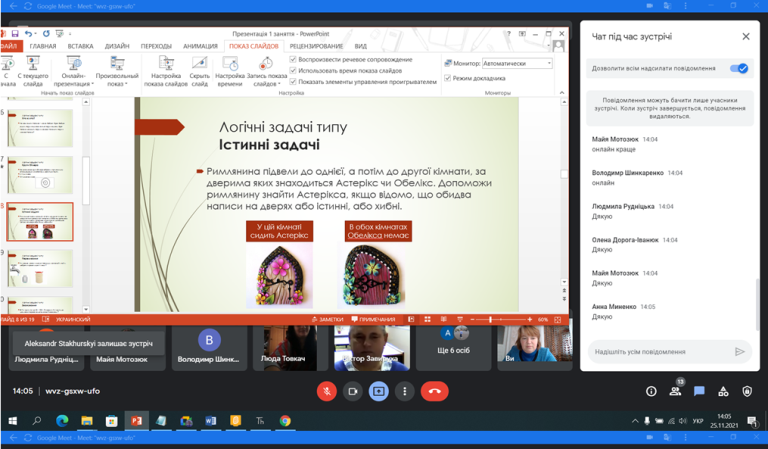Expand hidden system tray icons
This screenshot has width=768, height=449.
(x=635, y=421)
